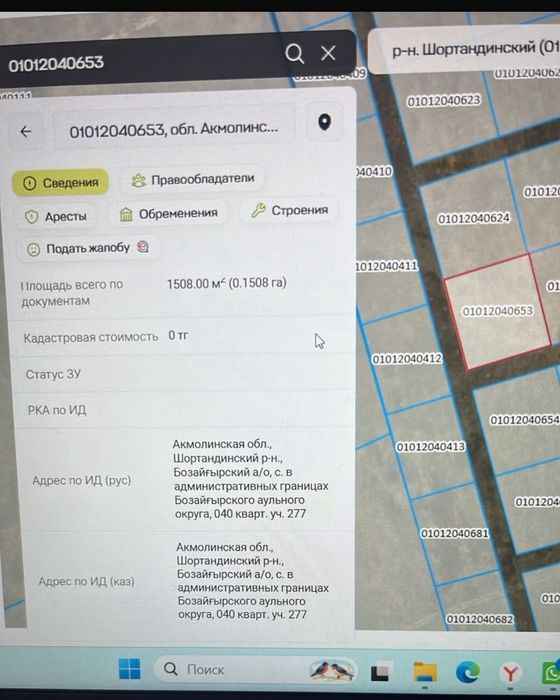Select parcel 01012040623 on the map
The width and height of the screenshot is (560, 700).
click(x=444, y=101)
